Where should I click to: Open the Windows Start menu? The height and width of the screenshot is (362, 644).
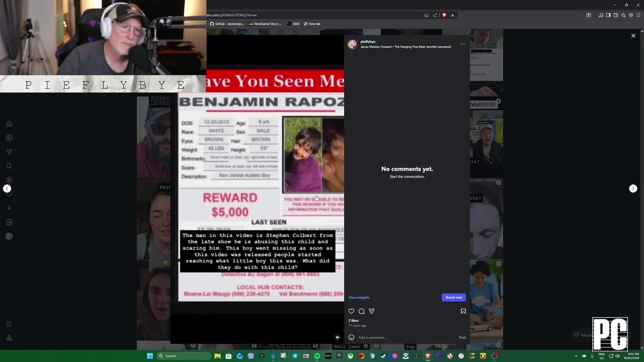click(150, 356)
